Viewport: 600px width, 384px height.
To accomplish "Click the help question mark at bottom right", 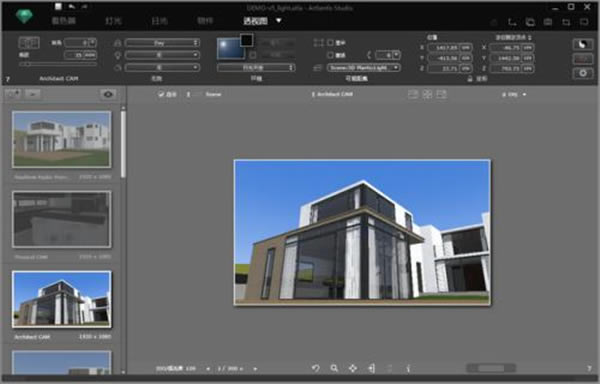I will point(589,368).
